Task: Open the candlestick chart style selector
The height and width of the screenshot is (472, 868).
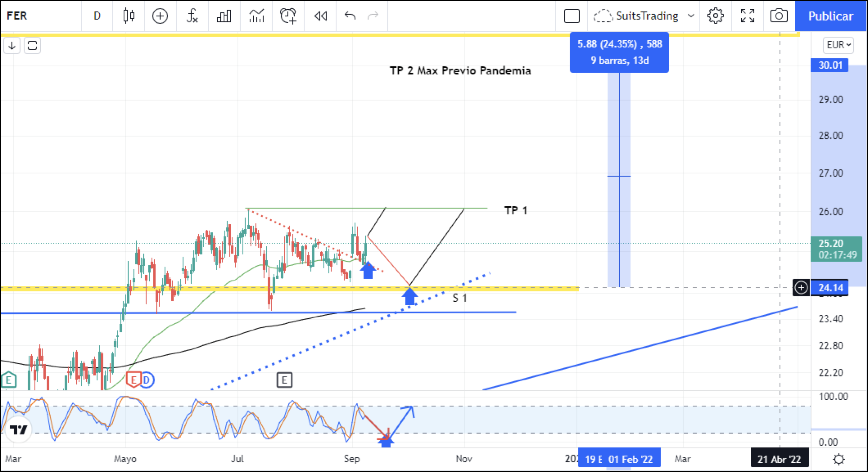Action: click(x=129, y=16)
